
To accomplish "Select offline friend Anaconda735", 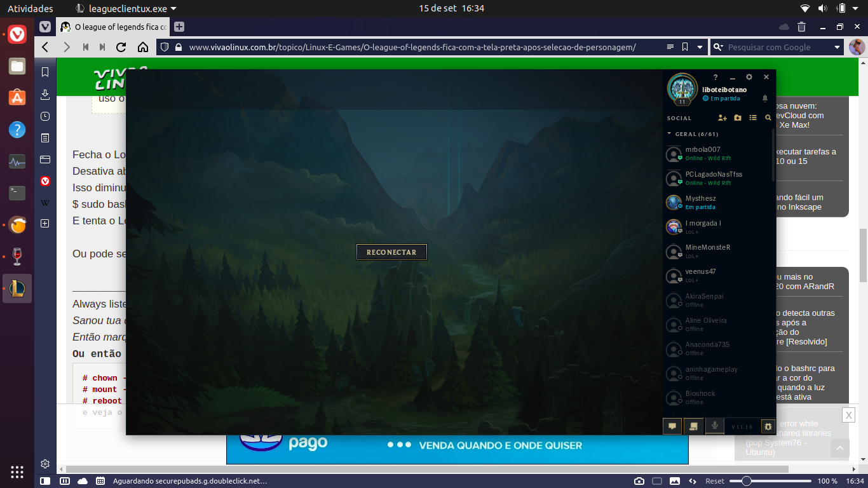I will 718,349.
